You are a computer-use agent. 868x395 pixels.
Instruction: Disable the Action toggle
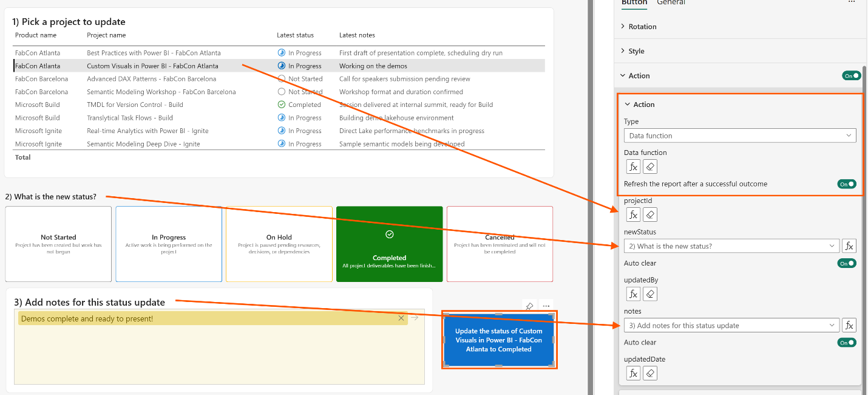(850, 75)
